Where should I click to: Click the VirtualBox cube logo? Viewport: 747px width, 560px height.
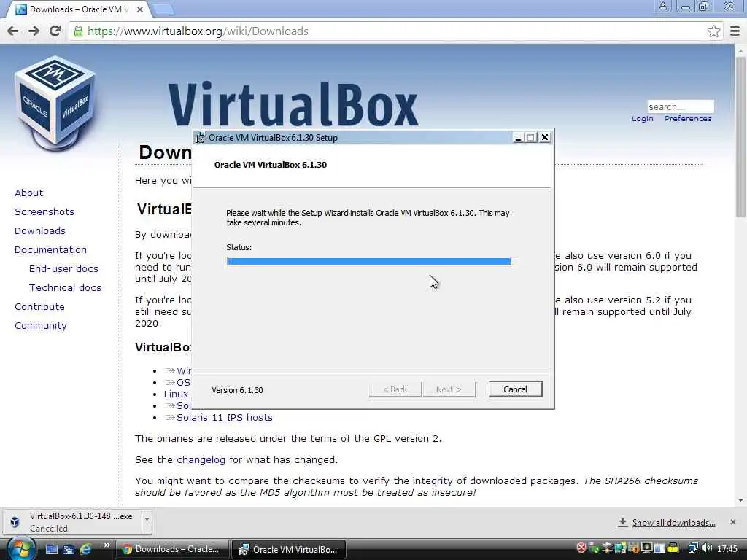55,102
